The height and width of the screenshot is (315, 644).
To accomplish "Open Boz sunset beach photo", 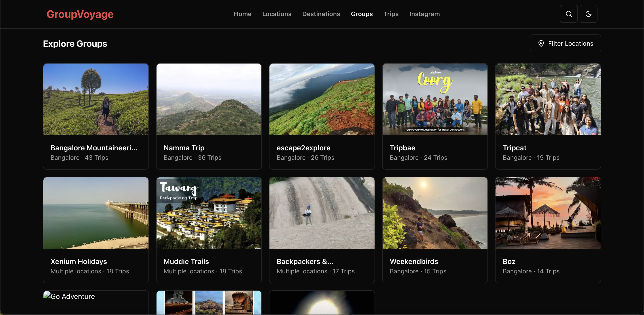I will [x=548, y=213].
